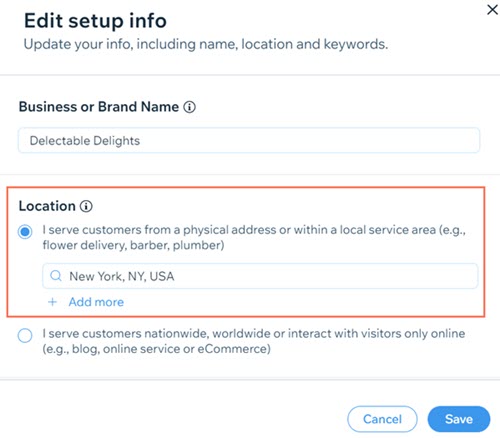Click the Delectable Delights name field
The width and height of the screenshot is (500, 438).
(x=249, y=140)
